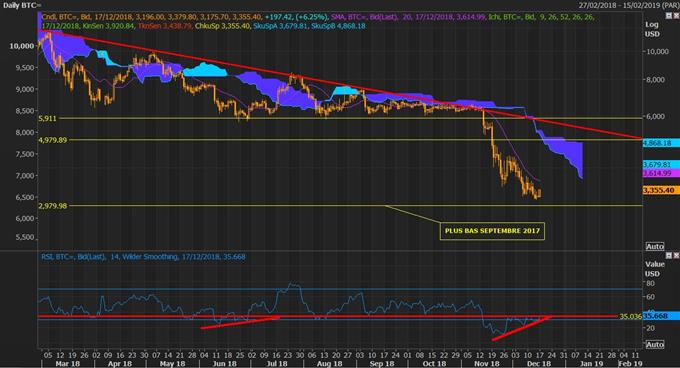Select the 35.036 RSI level label
This screenshot has height=368, width=680.
[631, 316]
